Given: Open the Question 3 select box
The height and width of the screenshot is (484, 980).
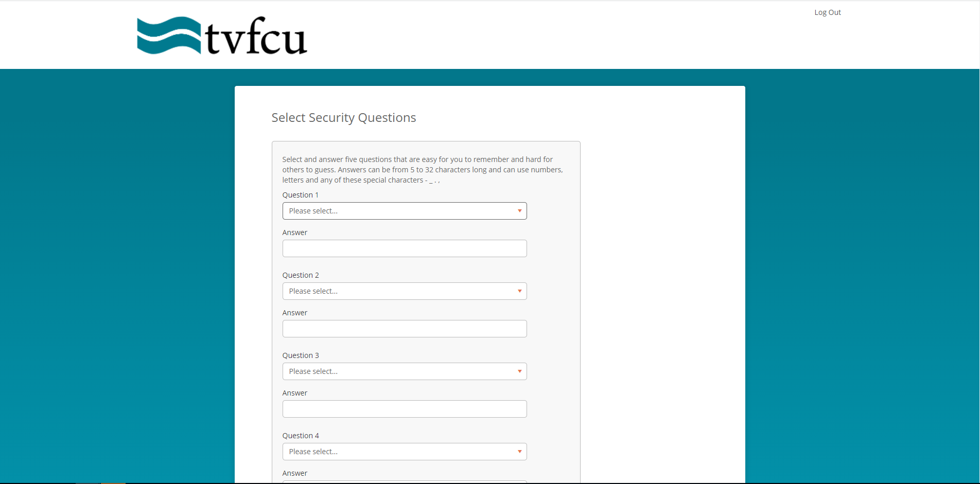Looking at the screenshot, I should [405, 371].
